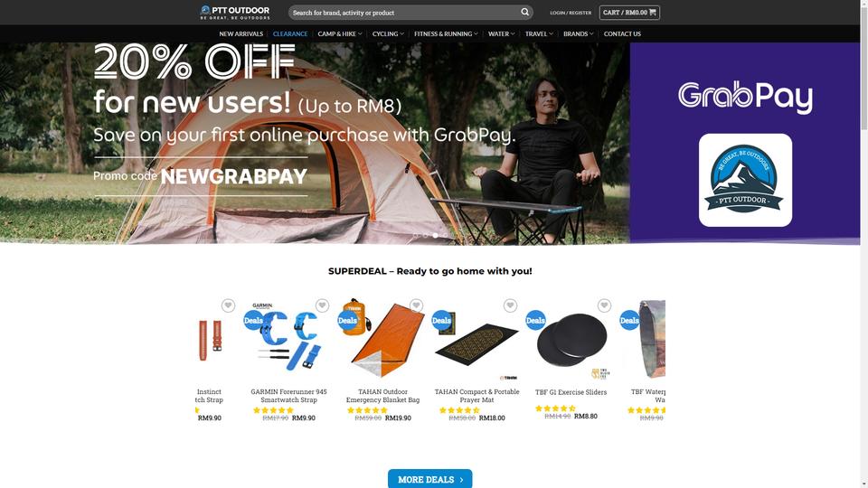
Task: Expand the Cycling dropdown menu
Action: coord(388,33)
